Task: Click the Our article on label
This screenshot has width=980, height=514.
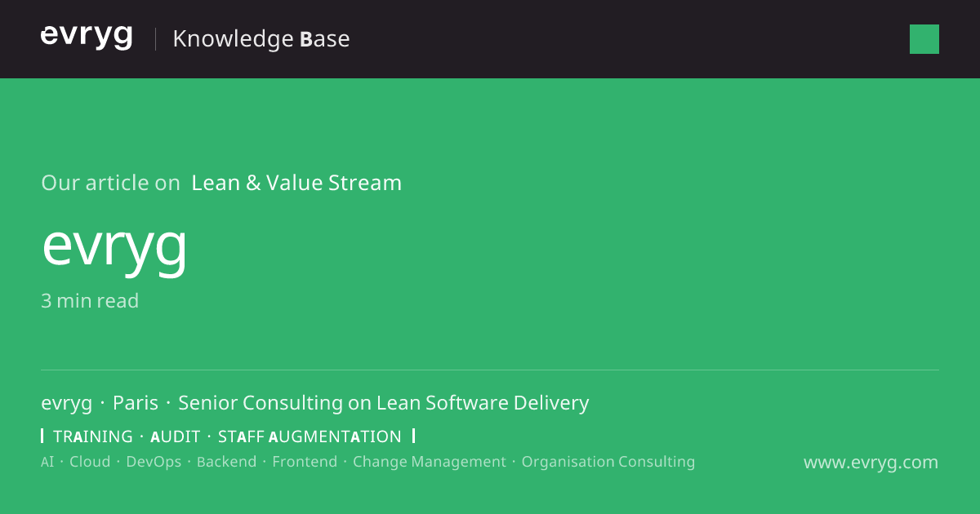Action: pos(110,183)
